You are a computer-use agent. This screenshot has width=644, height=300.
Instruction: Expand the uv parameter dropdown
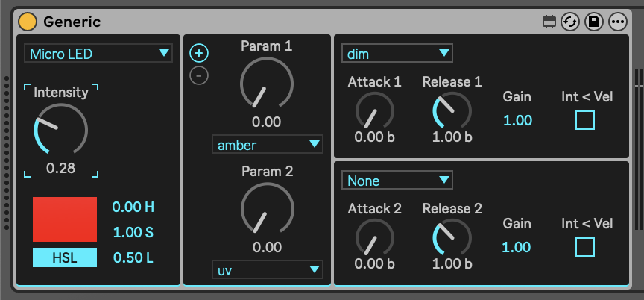point(267,269)
